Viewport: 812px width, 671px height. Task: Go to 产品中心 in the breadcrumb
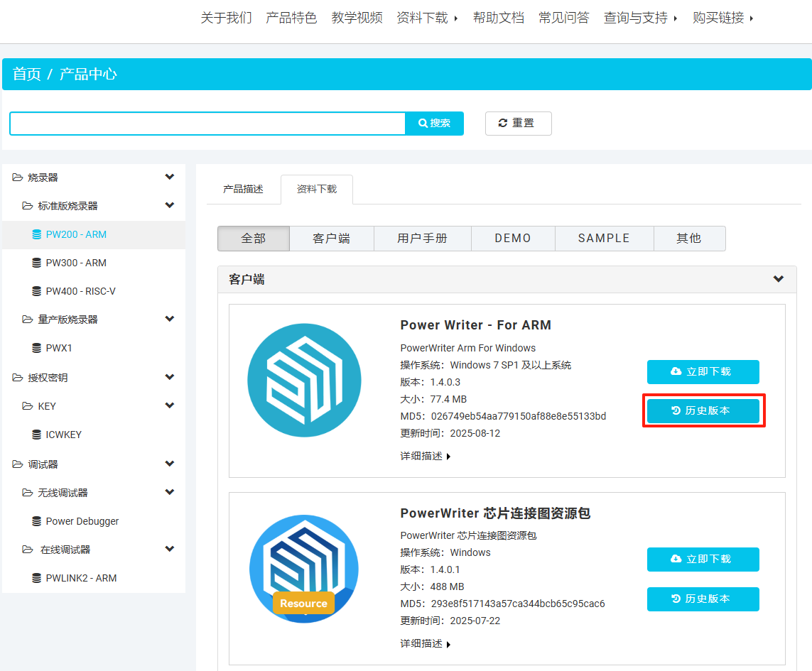(88, 74)
